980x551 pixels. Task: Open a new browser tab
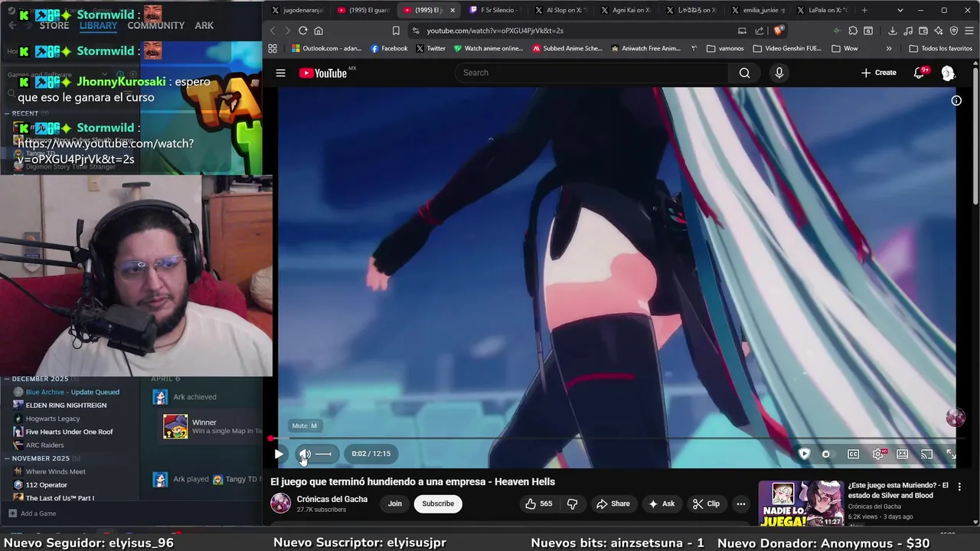(864, 10)
